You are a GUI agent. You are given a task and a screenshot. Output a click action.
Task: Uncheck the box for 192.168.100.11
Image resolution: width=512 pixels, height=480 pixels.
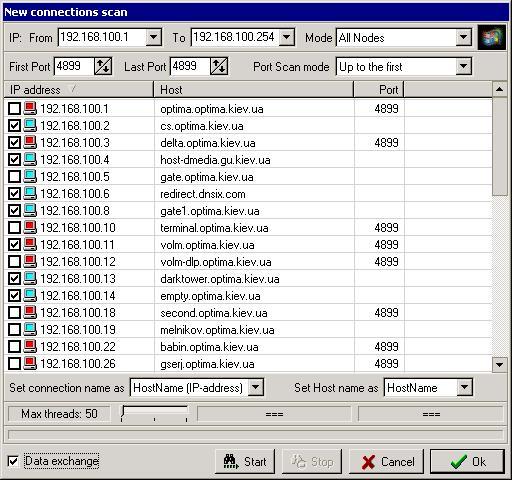click(x=14, y=245)
